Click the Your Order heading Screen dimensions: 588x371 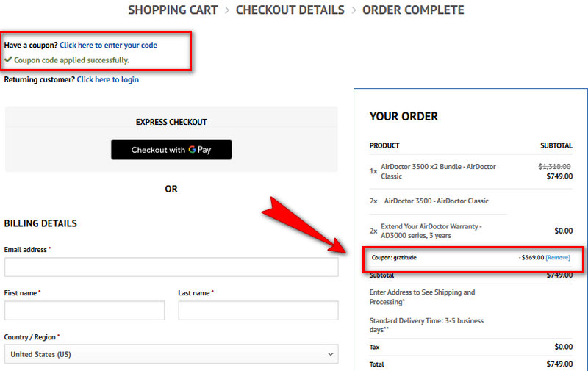point(404,117)
